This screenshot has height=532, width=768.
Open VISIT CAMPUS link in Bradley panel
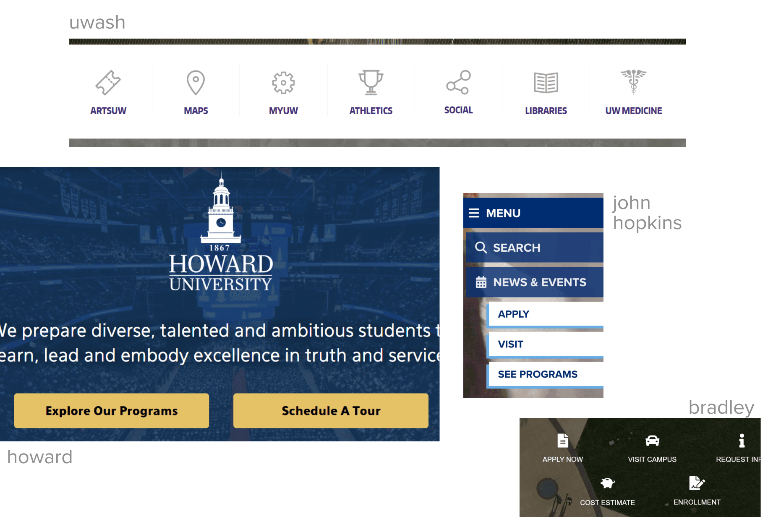point(652,459)
